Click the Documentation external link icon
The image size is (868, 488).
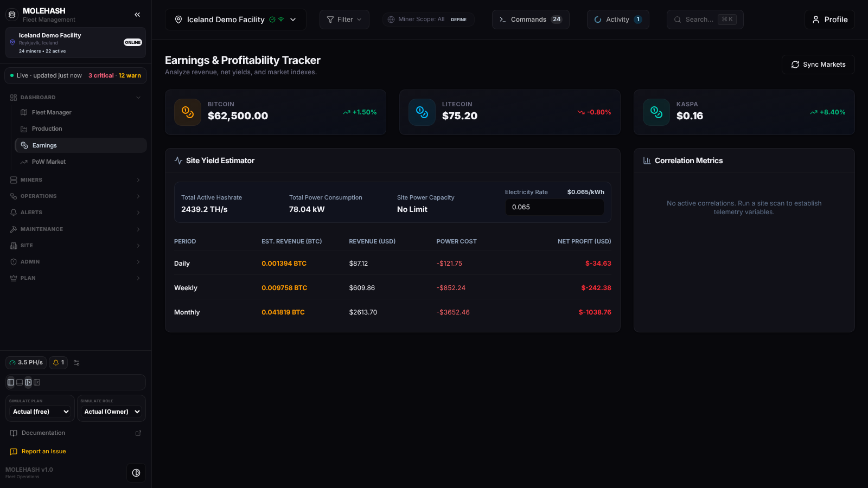point(138,433)
